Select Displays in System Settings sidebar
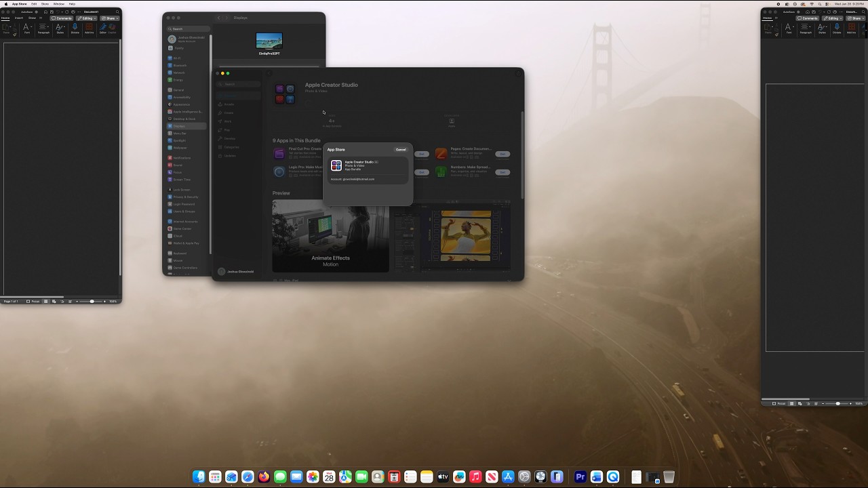This screenshot has width=868, height=488. tap(188, 126)
